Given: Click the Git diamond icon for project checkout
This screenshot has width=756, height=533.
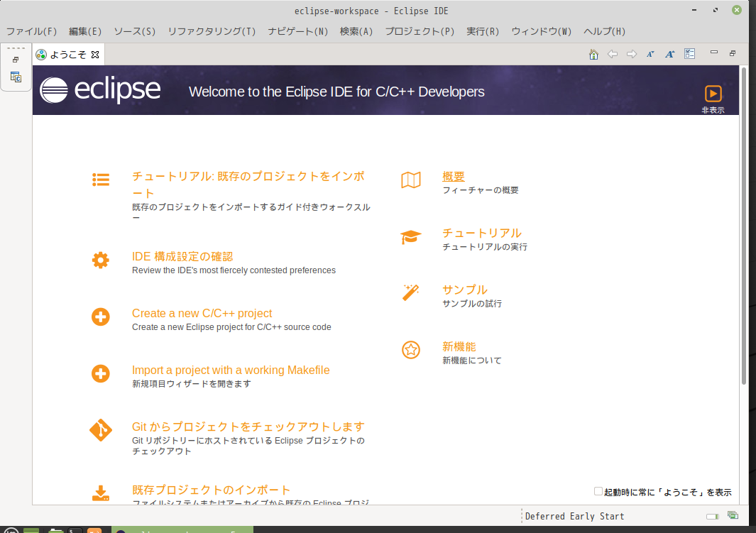Looking at the screenshot, I should [101, 430].
